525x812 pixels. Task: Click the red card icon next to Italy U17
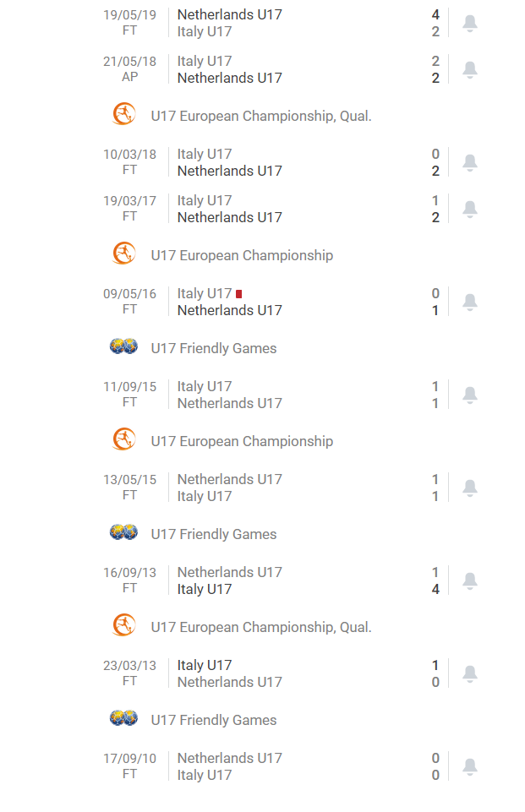tap(238, 293)
